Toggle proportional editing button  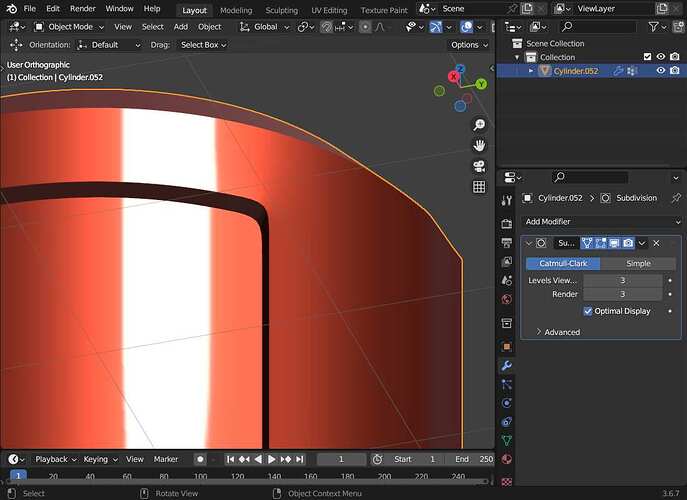click(x=365, y=27)
